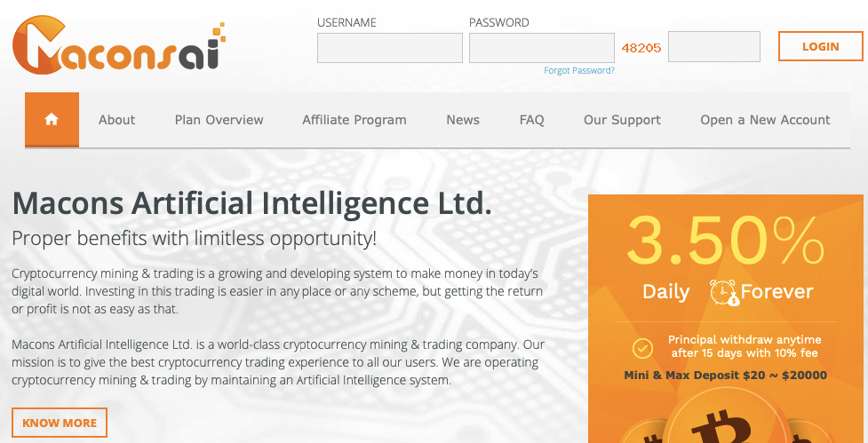Click the checkmark circle icon in orange panel
The width and height of the screenshot is (868, 443).
pyautogui.click(x=642, y=348)
